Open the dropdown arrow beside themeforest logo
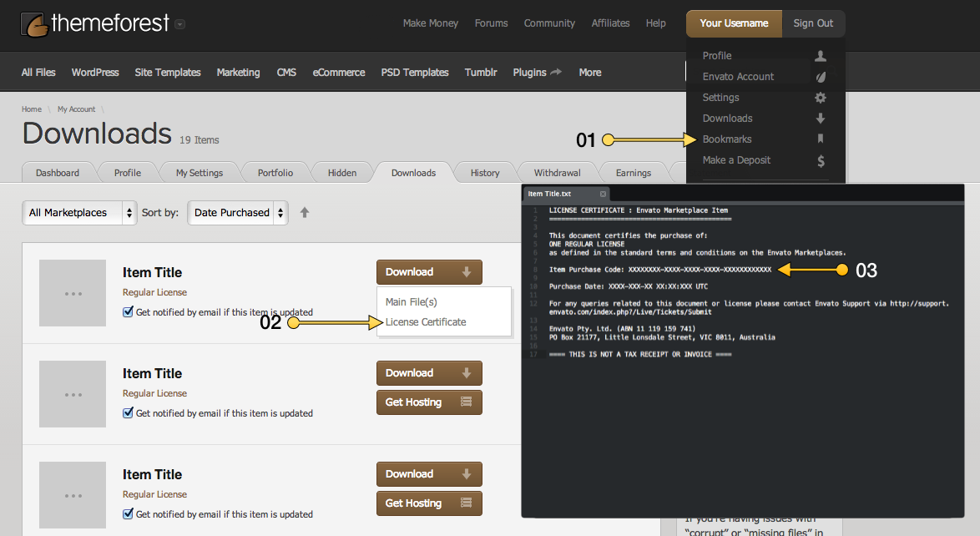The image size is (980, 536). click(180, 24)
